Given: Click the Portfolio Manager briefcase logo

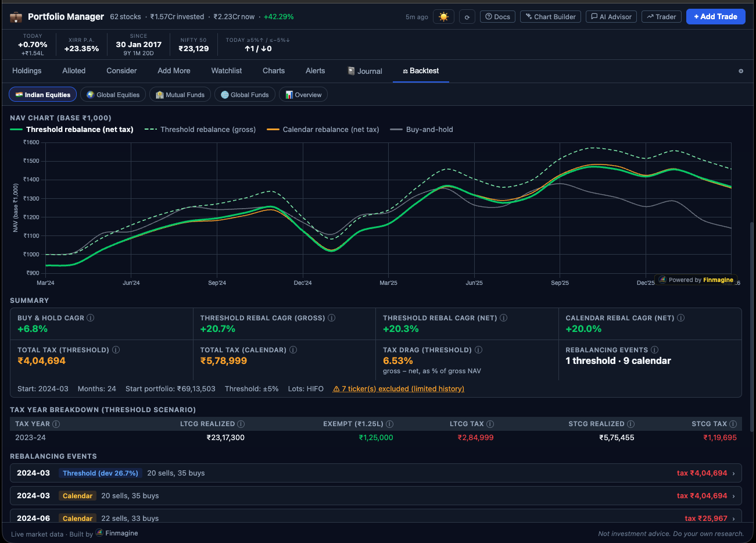Looking at the screenshot, I should coord(16,16).
